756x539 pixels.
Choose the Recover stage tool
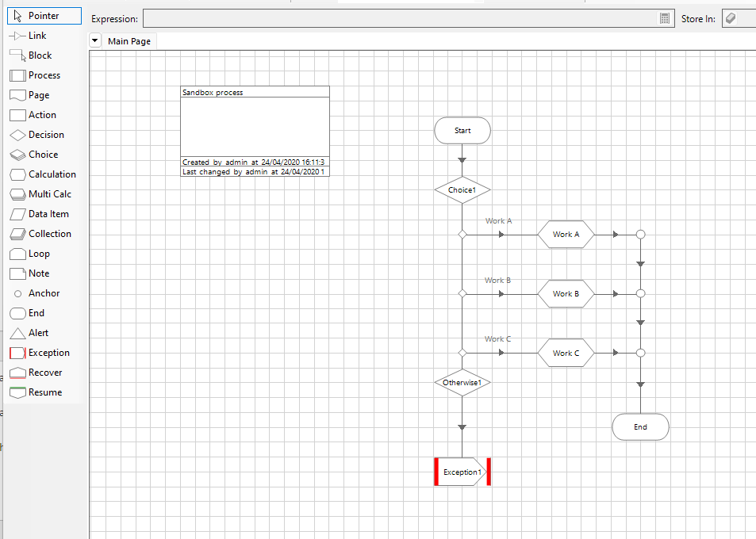pos(44,373)
